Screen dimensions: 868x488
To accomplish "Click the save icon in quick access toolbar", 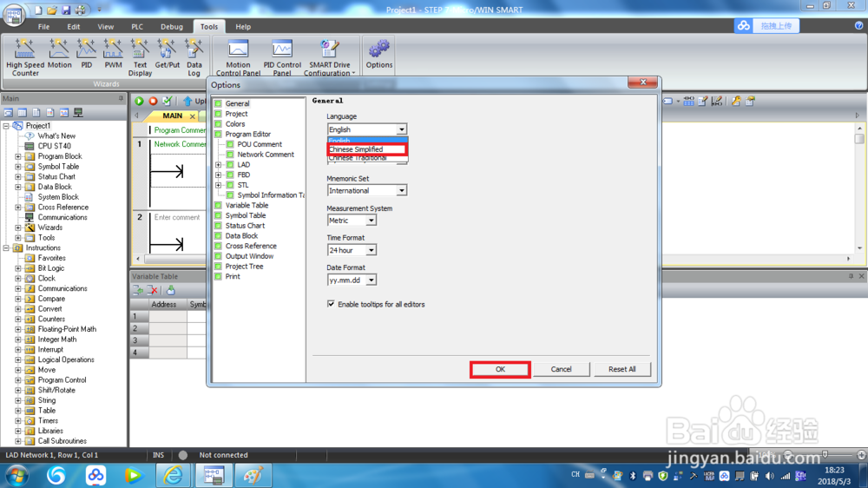I will pos(66,10).
